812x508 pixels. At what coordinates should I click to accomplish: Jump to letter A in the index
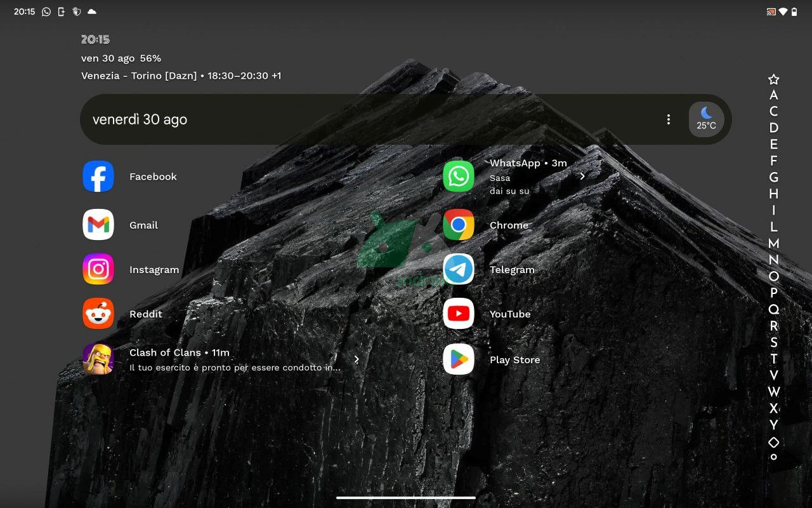point(773,95)
